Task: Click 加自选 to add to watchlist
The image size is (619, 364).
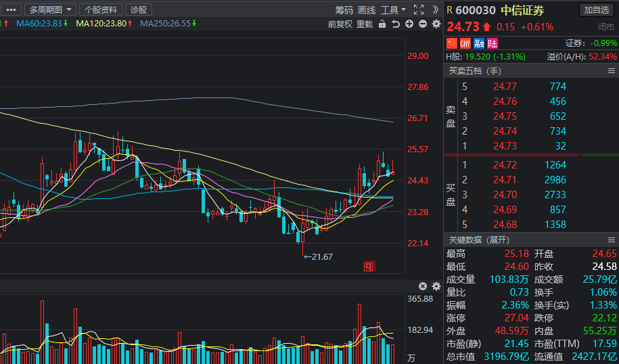Action: click(x=597, y=10)
